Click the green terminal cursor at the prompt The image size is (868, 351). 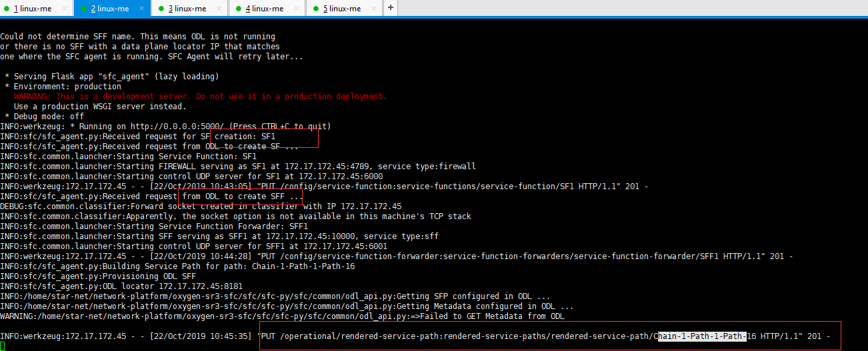point(3,346)
